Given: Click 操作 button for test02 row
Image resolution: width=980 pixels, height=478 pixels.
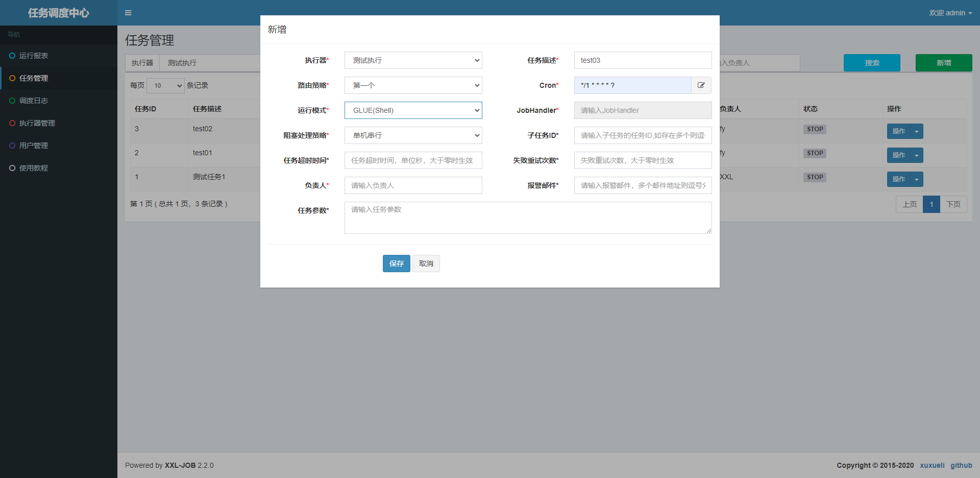Looking at the screenshot, I should (x=899, y=131).
